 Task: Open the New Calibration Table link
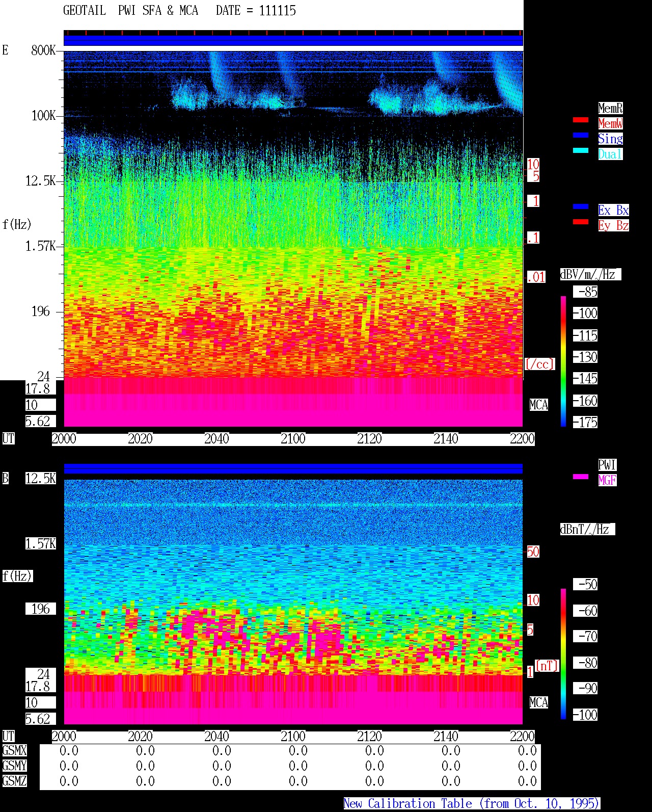point(472,804)
